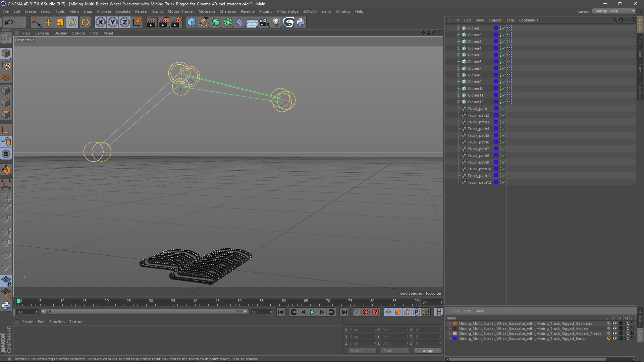The height and width of the screenshot is (362, 644).
Task: Open the material manager Texture menu
Action: tap(75, 322)
